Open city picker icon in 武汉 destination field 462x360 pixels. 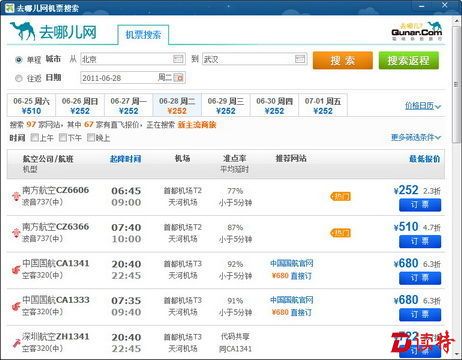[300, 59]
